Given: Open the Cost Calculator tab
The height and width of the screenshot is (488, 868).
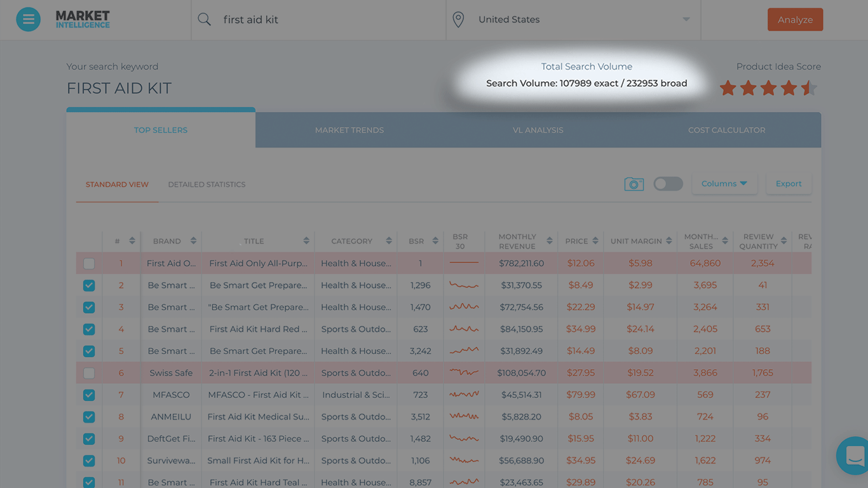Looking at the screenshot, I should (x=726, y=130).
